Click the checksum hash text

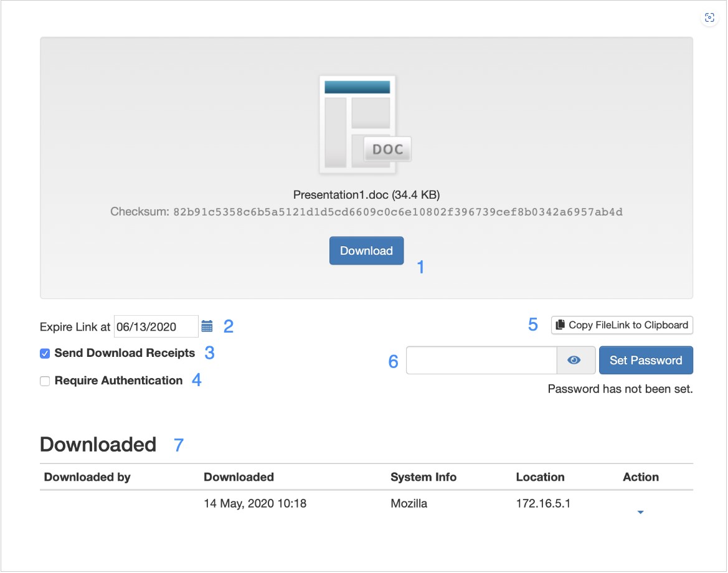[397, 212]
